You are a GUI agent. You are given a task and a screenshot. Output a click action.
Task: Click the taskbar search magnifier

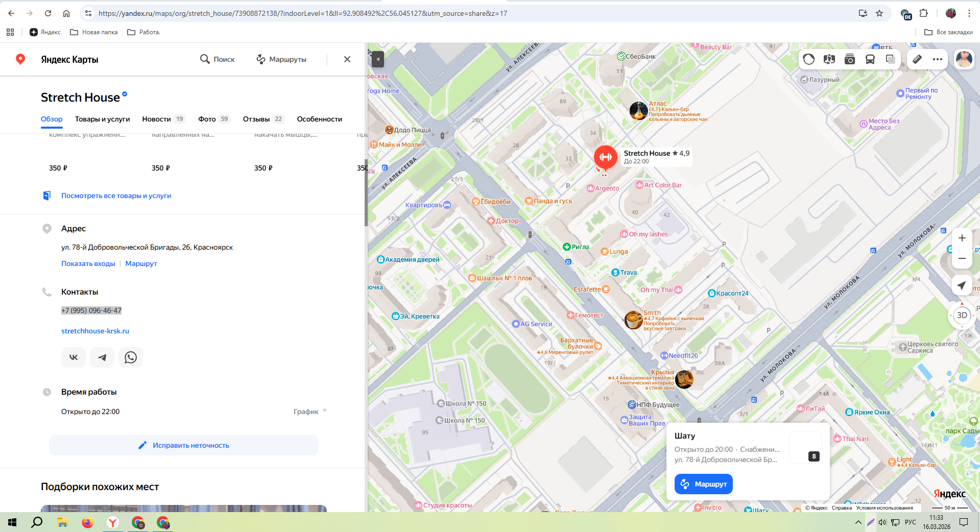(x=37, y=522)
